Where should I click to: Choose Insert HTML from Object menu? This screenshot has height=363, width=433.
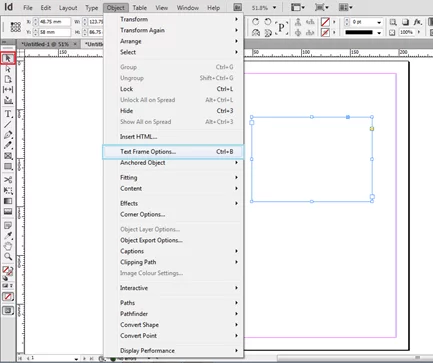tap(173, 137)
